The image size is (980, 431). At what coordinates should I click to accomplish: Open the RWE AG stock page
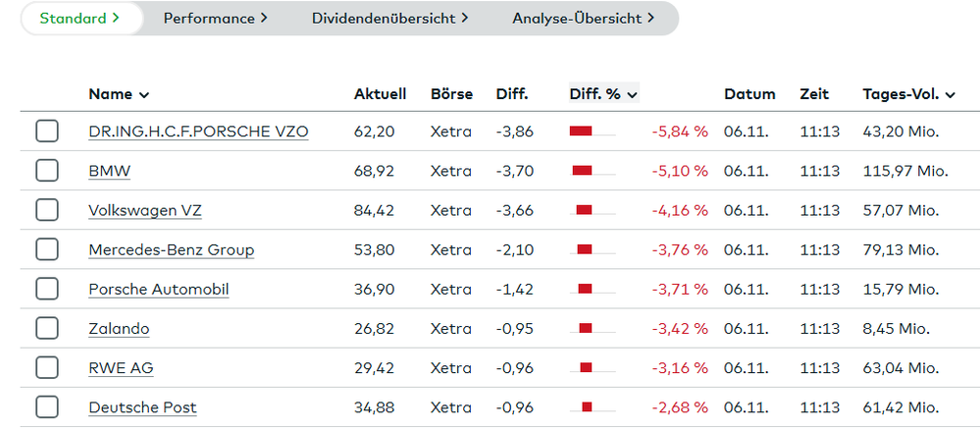121,367
